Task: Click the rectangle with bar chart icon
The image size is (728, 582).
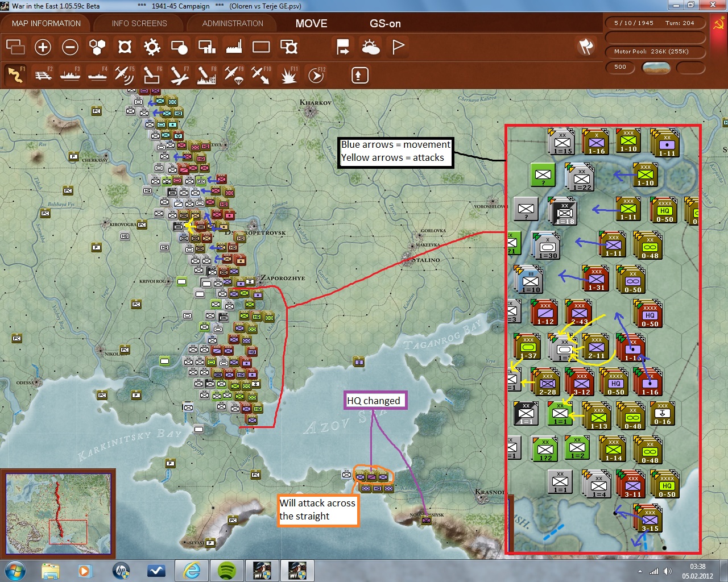Action: tap(206, 47)
